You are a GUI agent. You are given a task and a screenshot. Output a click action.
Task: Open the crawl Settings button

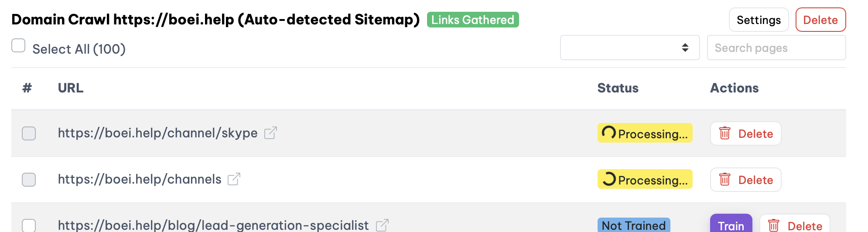coord(759,20)
